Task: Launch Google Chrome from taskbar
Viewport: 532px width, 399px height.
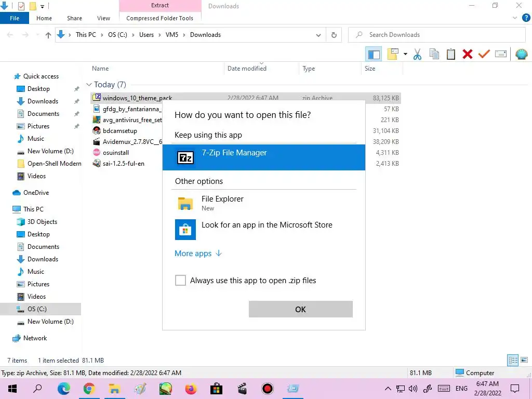Action: click(x=89, y=389)
